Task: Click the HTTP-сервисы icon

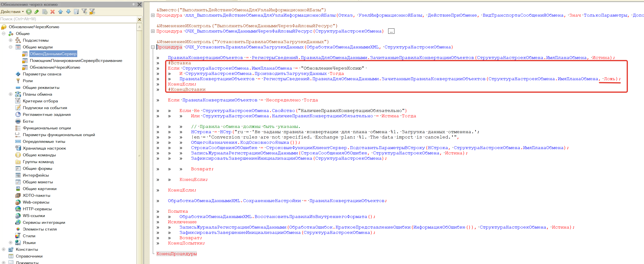Action: click(x=18, y=209)
